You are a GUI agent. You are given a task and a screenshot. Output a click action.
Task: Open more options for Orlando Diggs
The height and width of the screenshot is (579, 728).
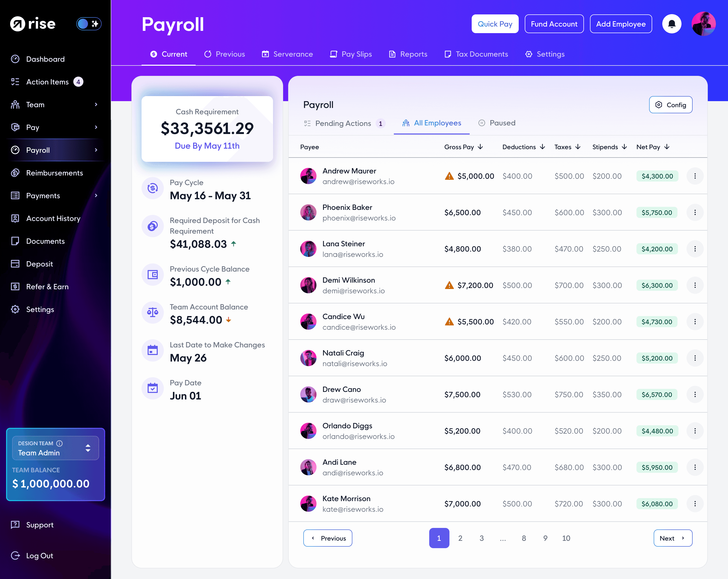click(695, 431)
